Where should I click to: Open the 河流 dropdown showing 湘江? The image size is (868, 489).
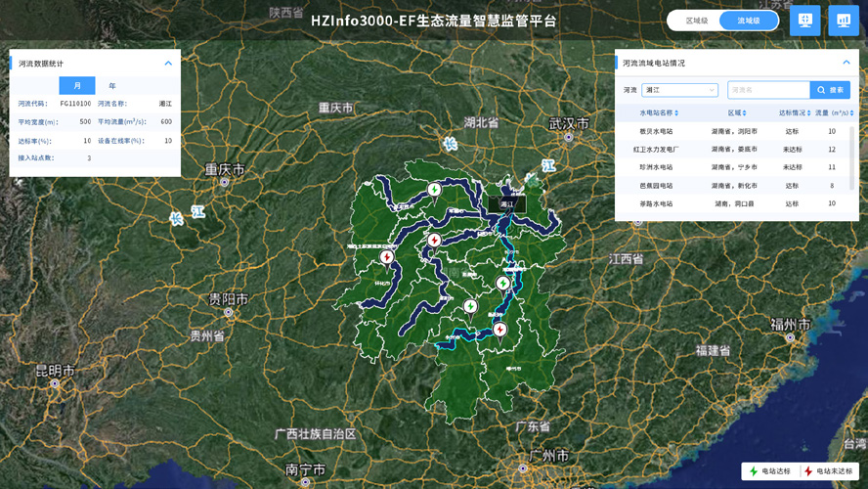[x=679, y=90]
